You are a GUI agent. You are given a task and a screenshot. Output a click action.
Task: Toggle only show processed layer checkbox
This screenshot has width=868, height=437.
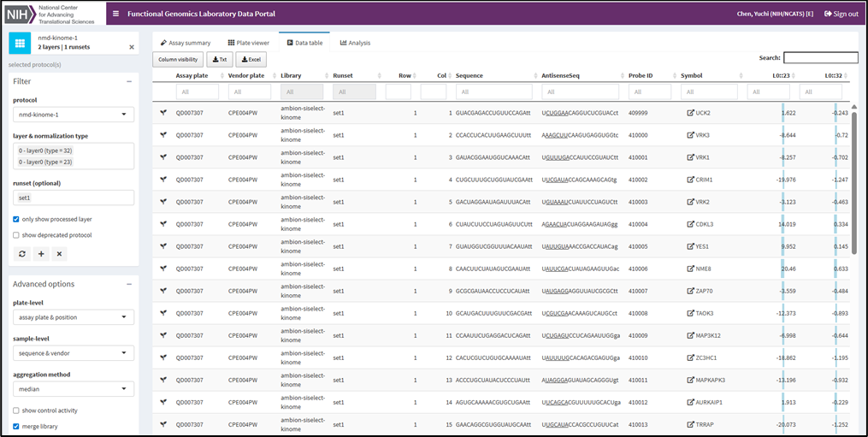pyautogui.click(x=17, y=219)
